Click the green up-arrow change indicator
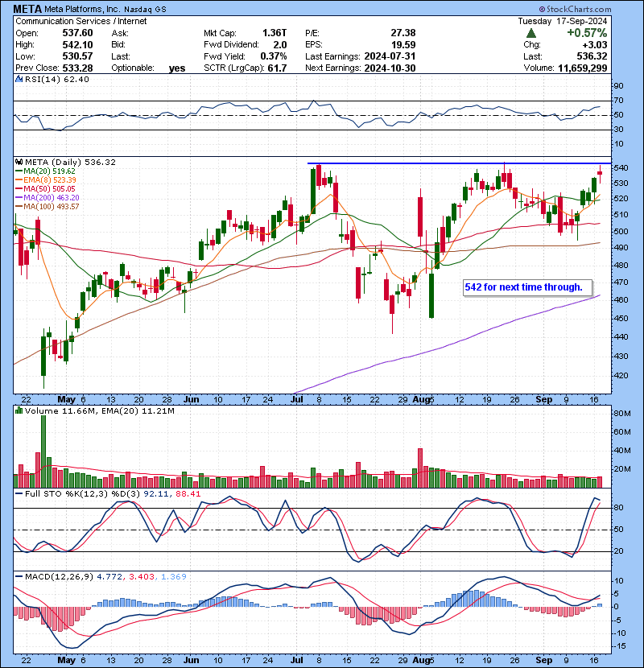This screenshot has width=644, height=668. [x=531, y=33]
